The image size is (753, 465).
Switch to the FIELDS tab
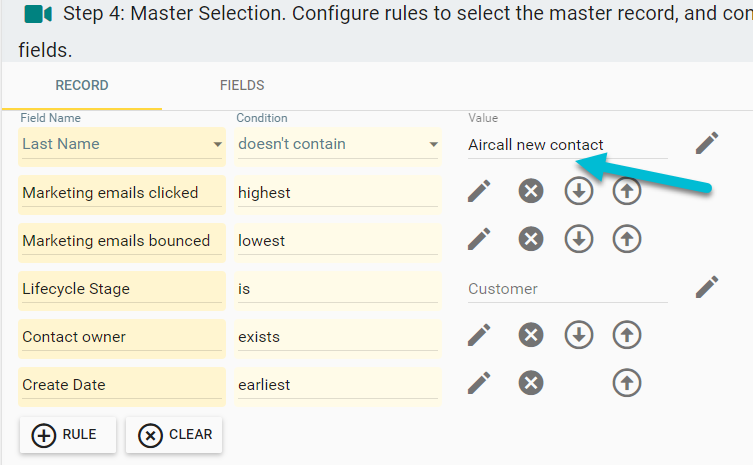[x=242, y=86]
